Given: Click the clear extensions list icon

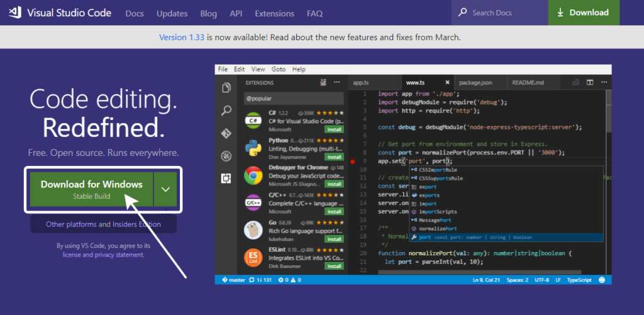Looking at the screenshot, I should [323, 82].
